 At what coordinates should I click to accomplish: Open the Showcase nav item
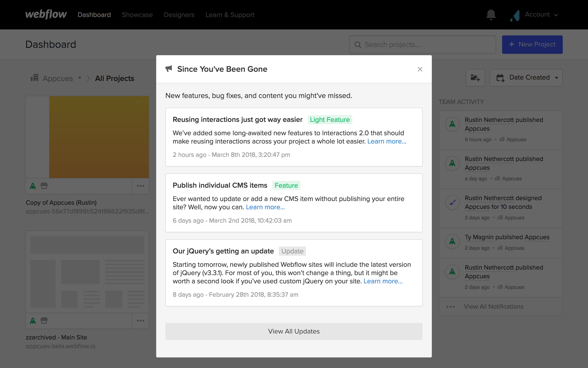coord(137,15)
